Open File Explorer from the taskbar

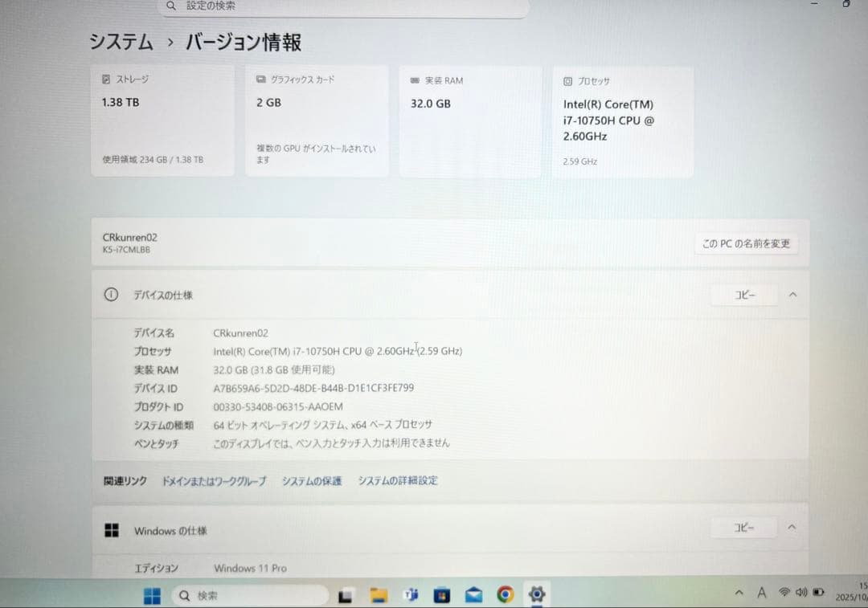point(379,594)
